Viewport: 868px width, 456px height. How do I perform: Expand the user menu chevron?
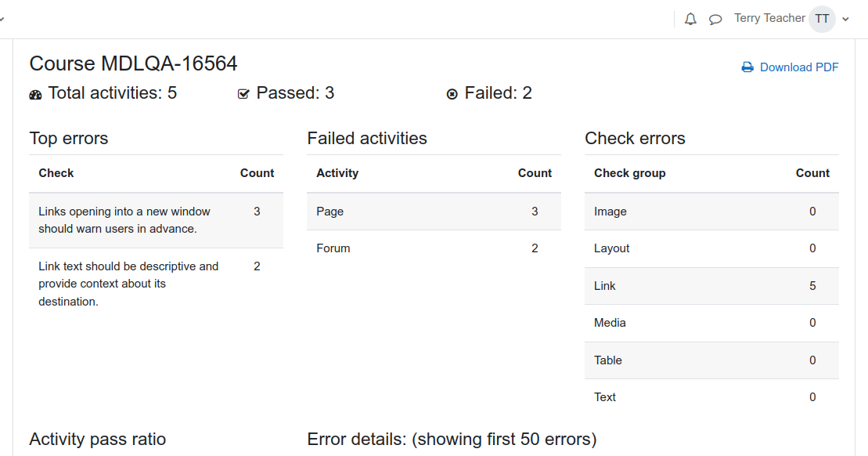846,20
